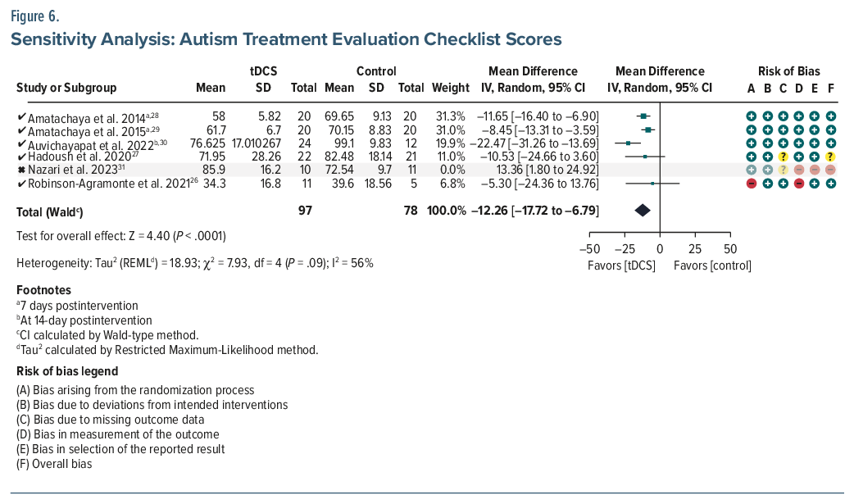Click the Total diamond in forest plot
This screenshot has width=854, height=504.
pyautogui.click(x=643, y=211)
